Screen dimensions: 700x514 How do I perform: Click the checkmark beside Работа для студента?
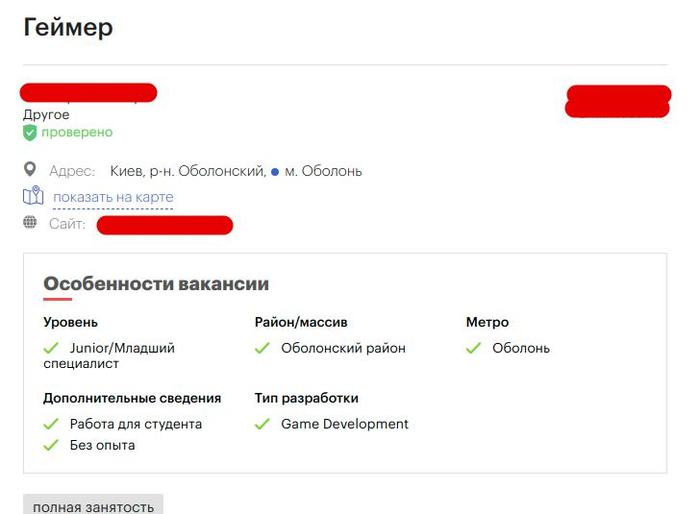point(51,424)
